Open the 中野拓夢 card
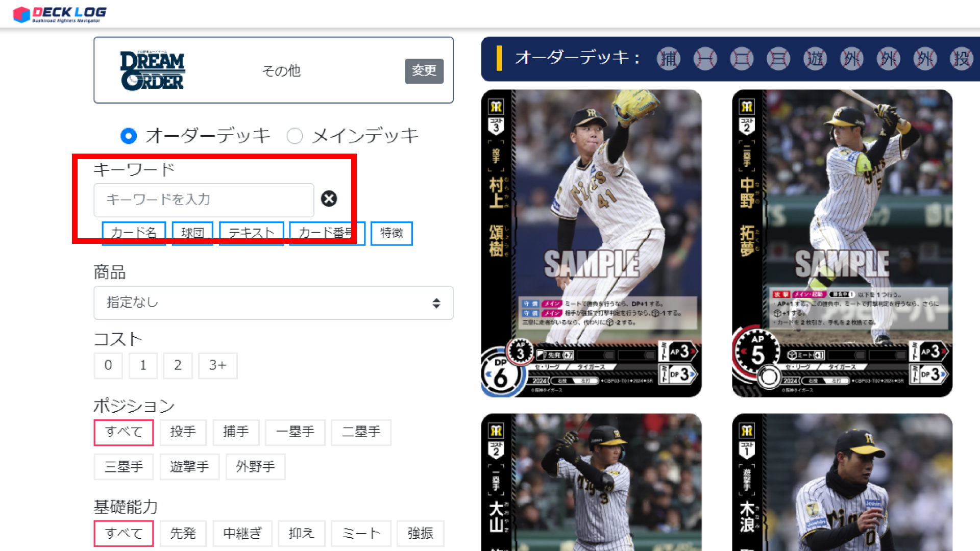The height and width of the screenshot is (551, 980). click(842, 243)
